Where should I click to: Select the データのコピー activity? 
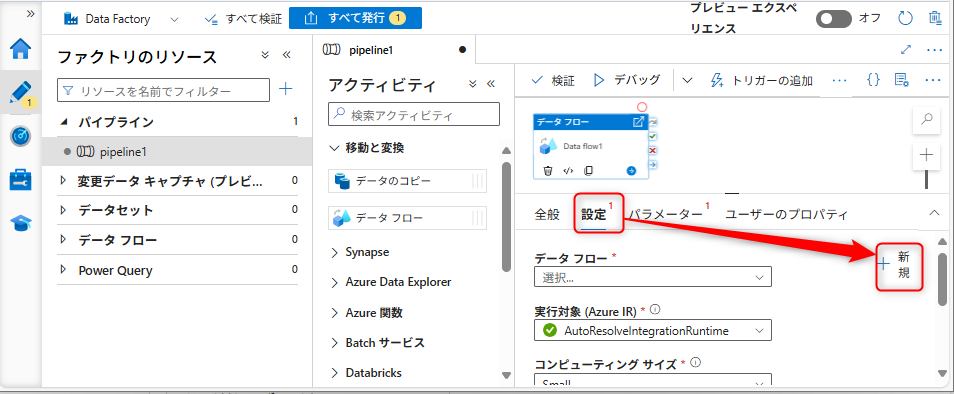point(407,181)
